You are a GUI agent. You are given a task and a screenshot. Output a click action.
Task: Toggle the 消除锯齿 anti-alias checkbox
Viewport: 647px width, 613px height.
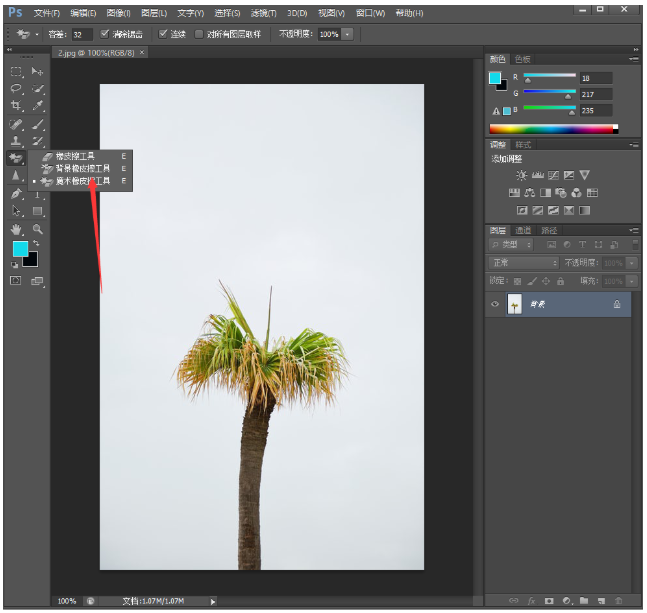point(105,34)
